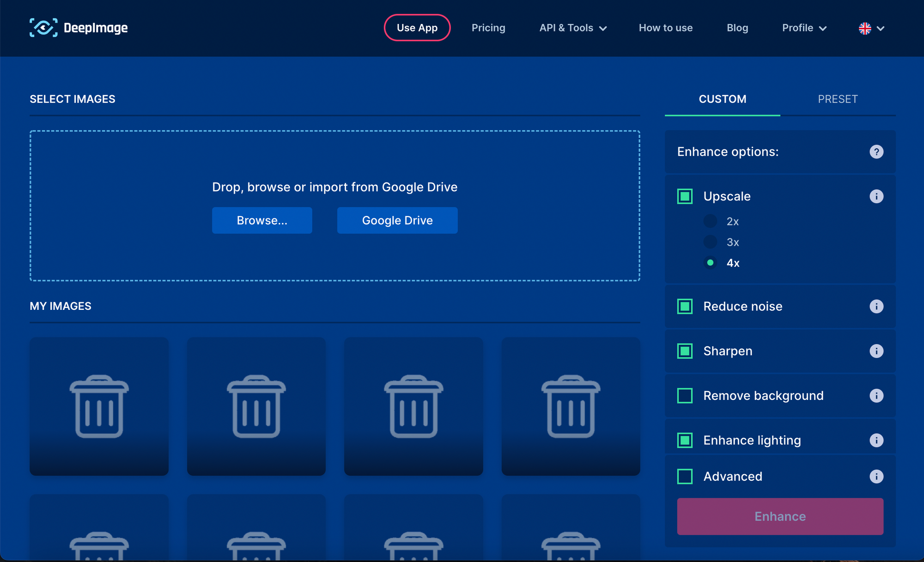Switch to the PRESET tab
924x562 pixels.
pos(838,99)
